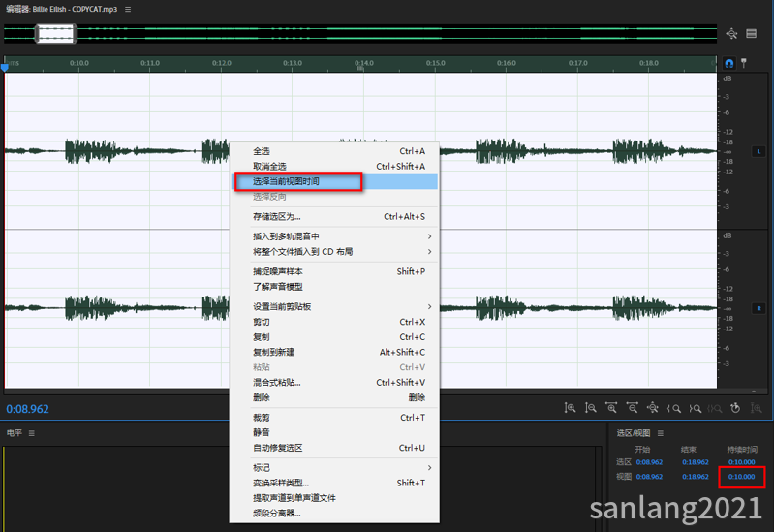The width and height of the screenshot is (774, 532).
Task: Click the 视图 持续时间 value 0:10.000
Action: (741, 477)
